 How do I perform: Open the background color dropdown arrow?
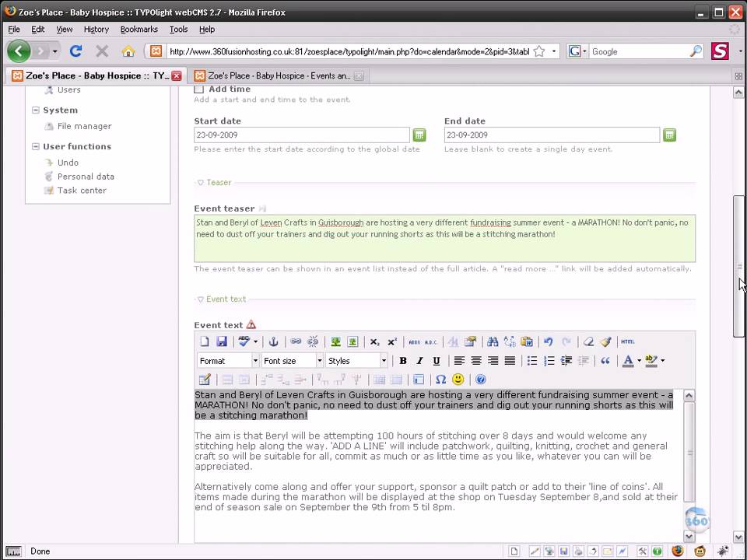click(x=663, y=361)
